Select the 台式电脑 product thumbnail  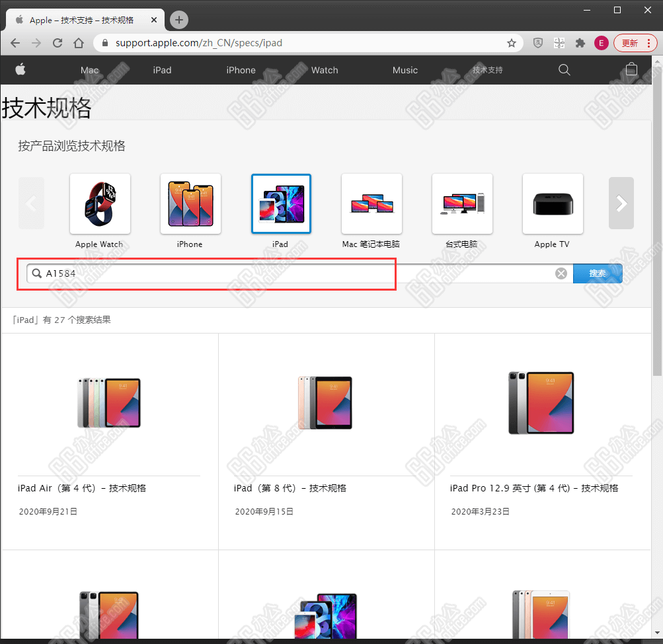(x=462, y=203)
